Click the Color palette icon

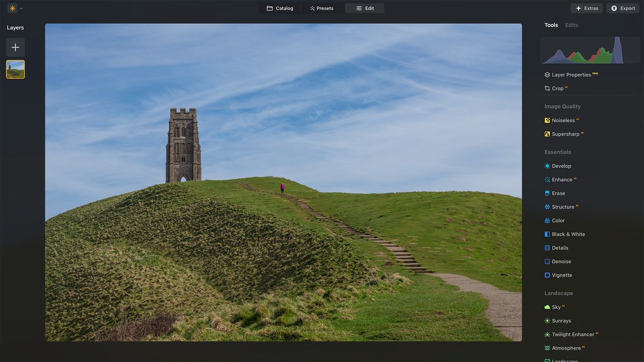pos(547,220)
